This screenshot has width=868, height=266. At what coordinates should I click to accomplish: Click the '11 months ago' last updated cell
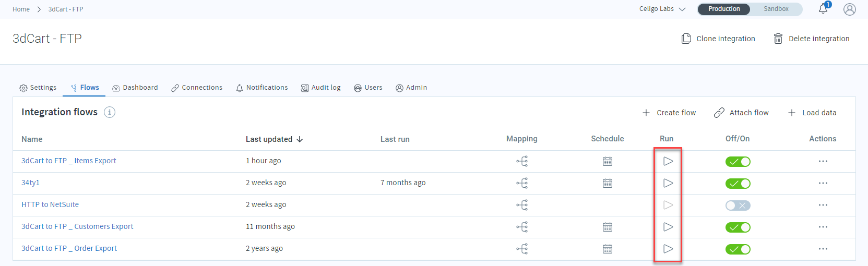(x=270, y=226)
